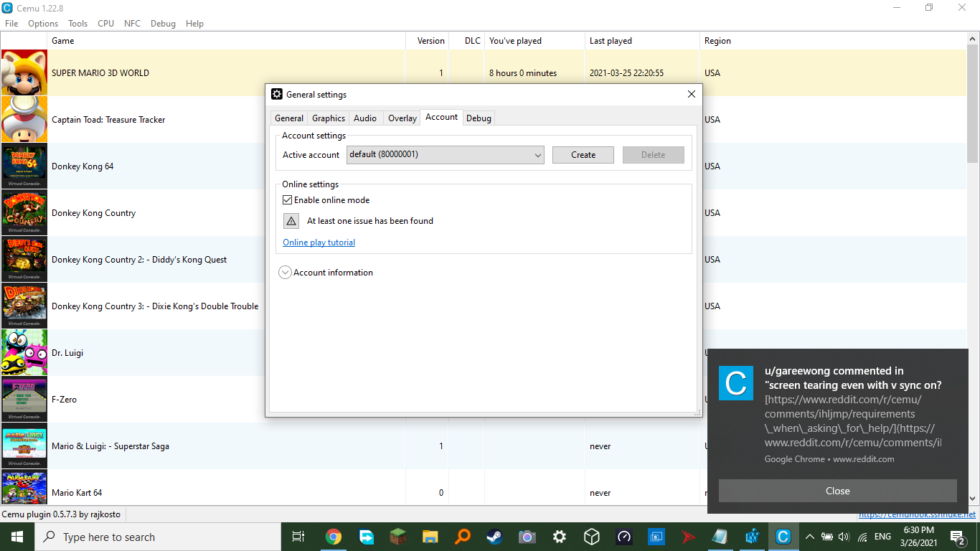This screenshot has height=551, width=980.
Task: Uncheck Enable online mode checkbox
Action: (x=288, y=200)
